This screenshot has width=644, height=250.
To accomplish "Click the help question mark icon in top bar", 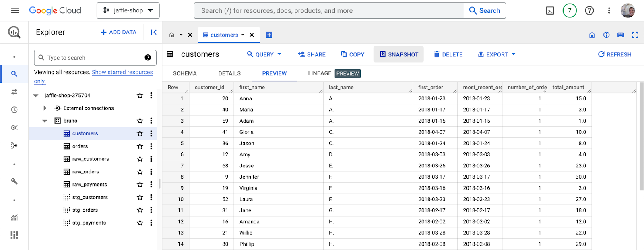I will [589, 11].
